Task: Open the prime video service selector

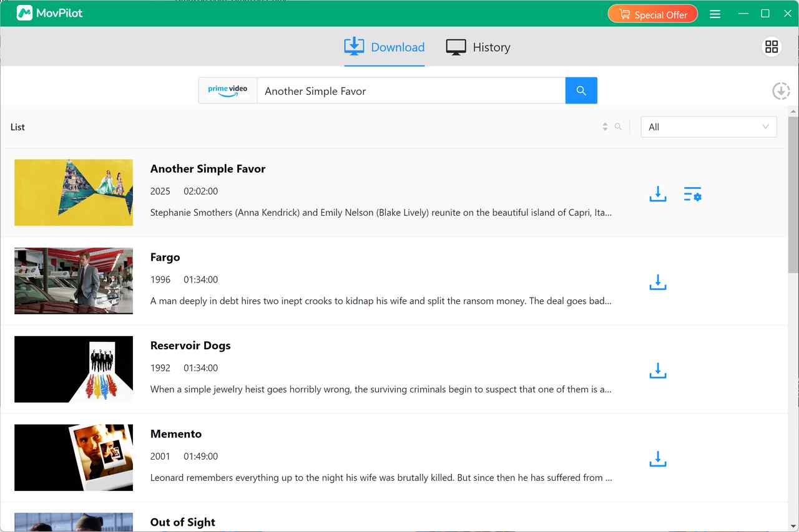Action: point(227,90)
